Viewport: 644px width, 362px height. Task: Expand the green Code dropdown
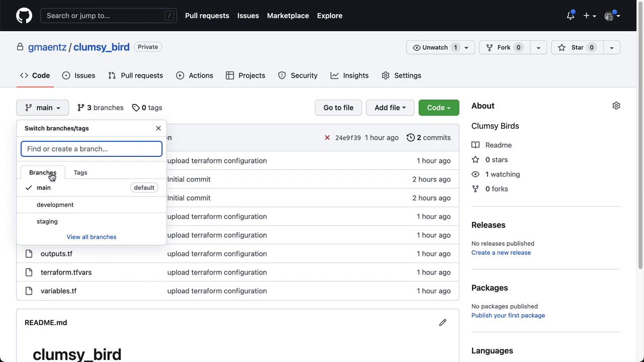[439, 108]
